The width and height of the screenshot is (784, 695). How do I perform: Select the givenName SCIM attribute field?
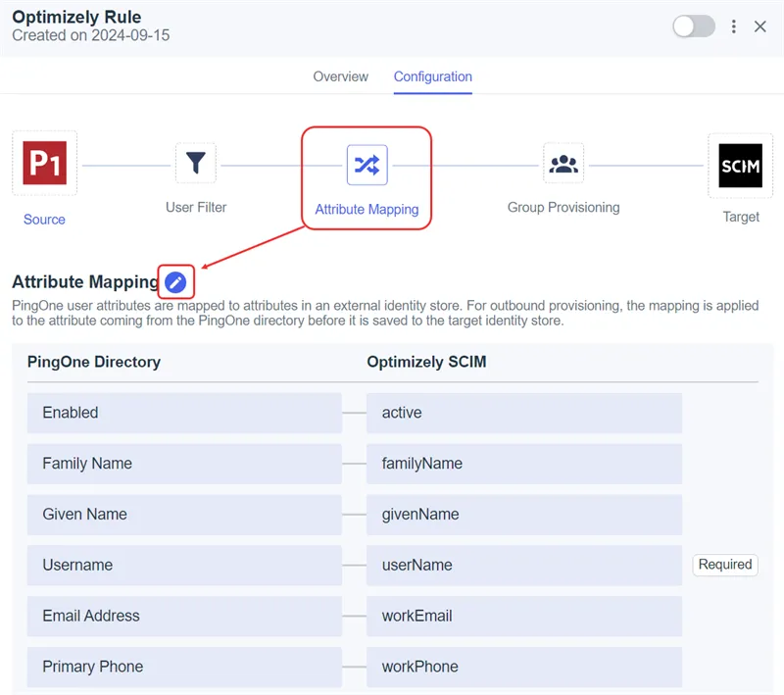pos(524,515)
